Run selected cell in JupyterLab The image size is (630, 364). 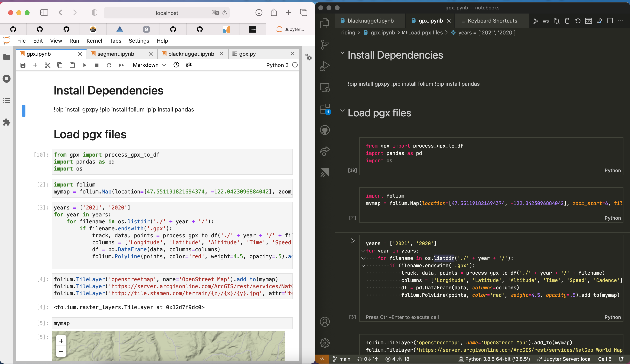click(84, 65)
